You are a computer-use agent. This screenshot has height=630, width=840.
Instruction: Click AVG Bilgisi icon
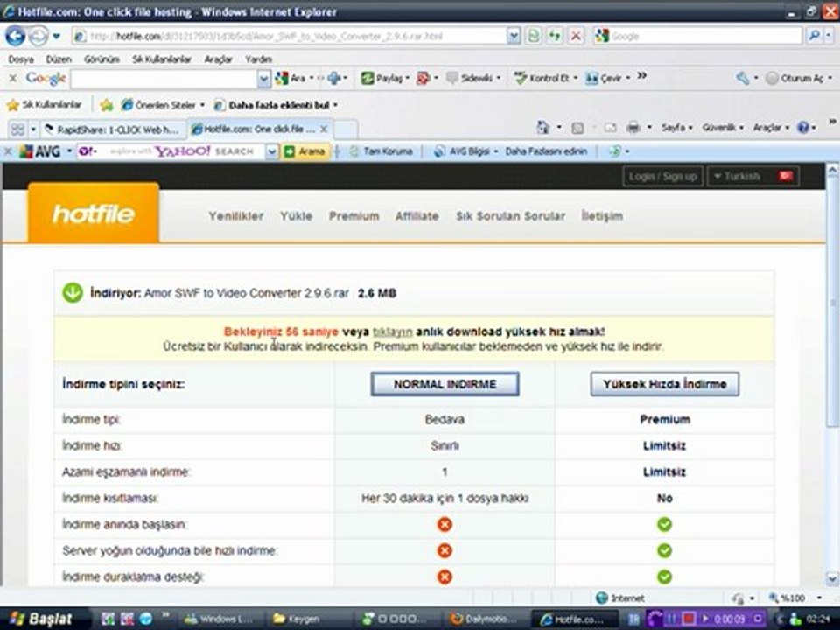click(x=440, y=151)
